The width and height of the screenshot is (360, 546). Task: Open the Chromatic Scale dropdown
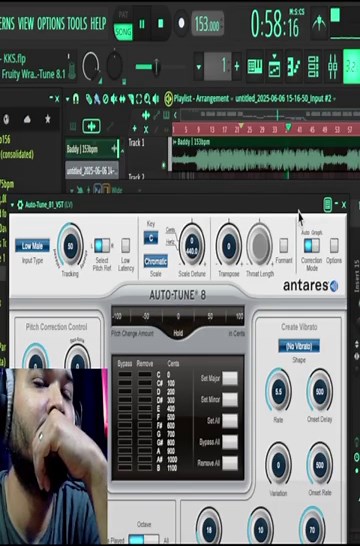pyautogui.click(x=155, y=261)
